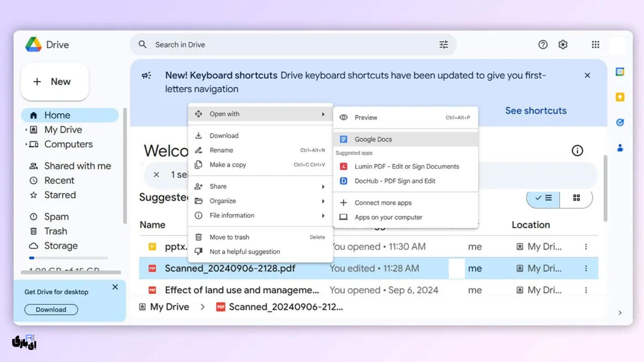The width and height of the screenshot is (644, 362).
Task: Click the slides icon of pptx row
Action: tap(152, 247)
